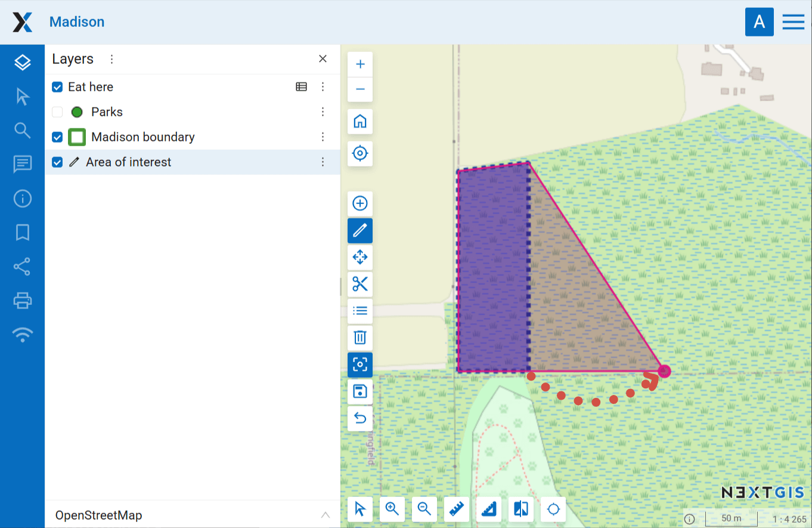This screenshot has width=812, height=528.
Task: Select the move feature tool
Action: tap(360, 257)
